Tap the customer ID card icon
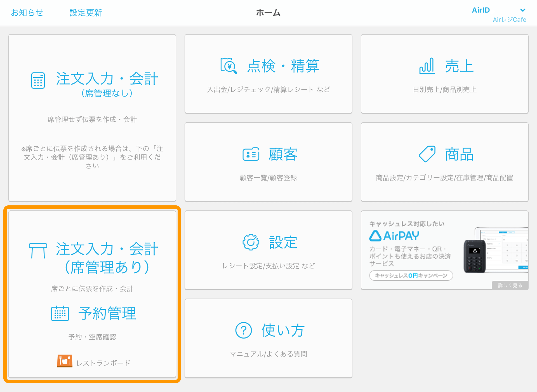Image resolution: width=537 pixels, height=392 pixels. (x=251, y=154)
